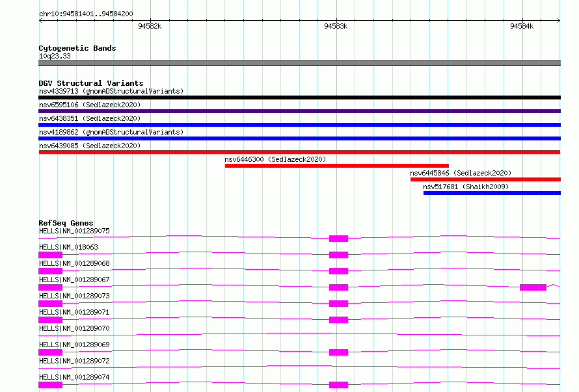Image resolution: width=579 pixels, height=392 pixels.
Task: Click the left exon block of HELLS|NM_018063
Action: [x=51, y=255]
